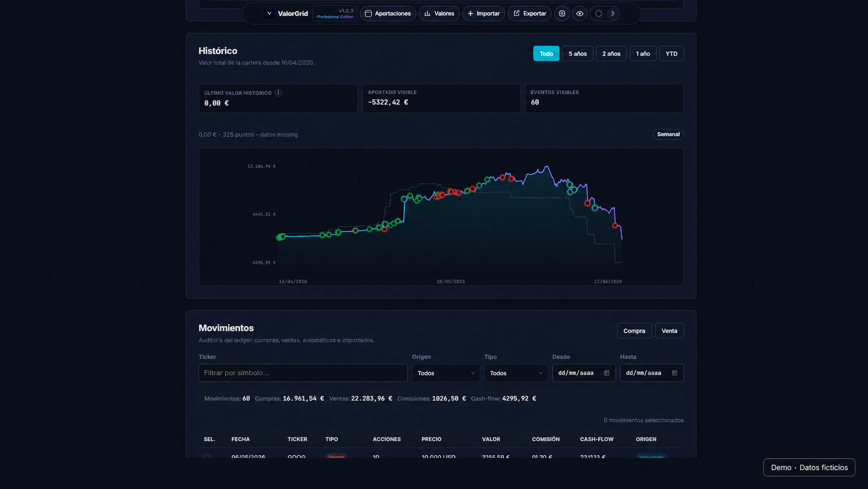Select the 2 años time range
868x489 pixels.
pos(611,54)
